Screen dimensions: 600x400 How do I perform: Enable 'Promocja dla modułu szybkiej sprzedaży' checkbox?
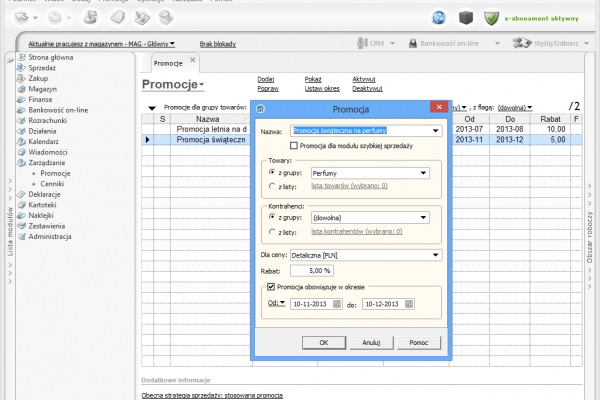[x=293, y=145]
